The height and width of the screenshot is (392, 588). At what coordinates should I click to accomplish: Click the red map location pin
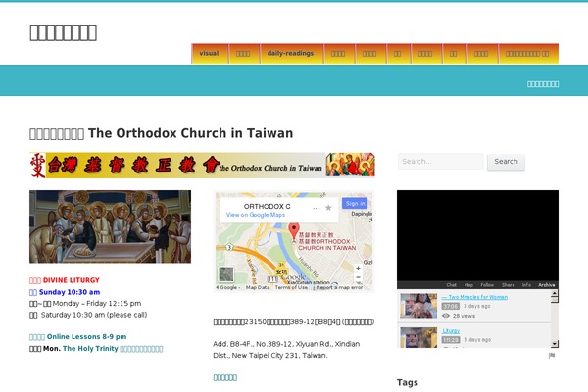(294, 230)
